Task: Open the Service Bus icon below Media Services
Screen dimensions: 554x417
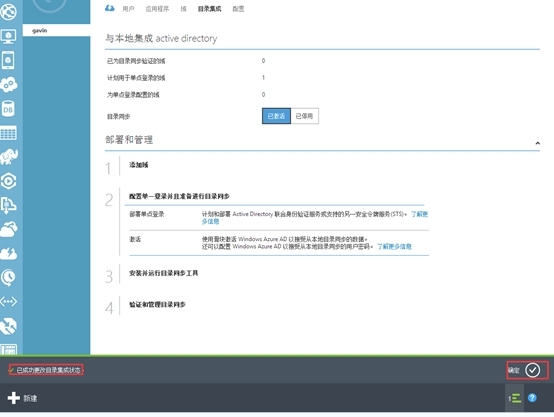Action: click(8, 205)
